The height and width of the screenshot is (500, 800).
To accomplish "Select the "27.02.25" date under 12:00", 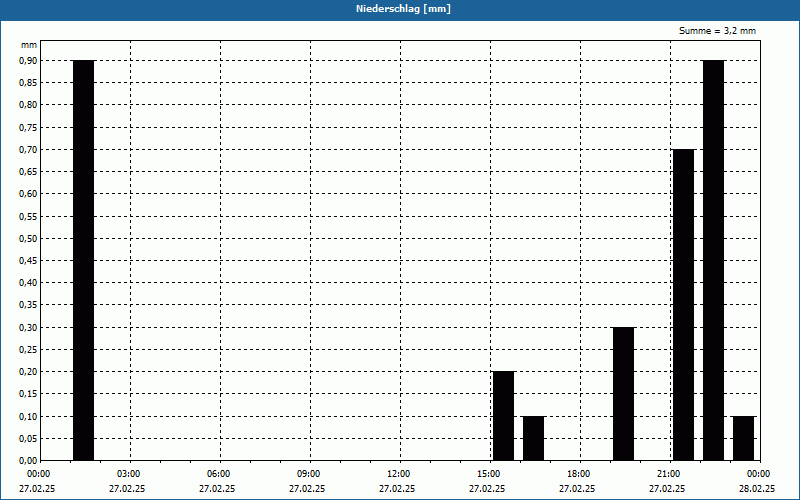I will point(397,489).
